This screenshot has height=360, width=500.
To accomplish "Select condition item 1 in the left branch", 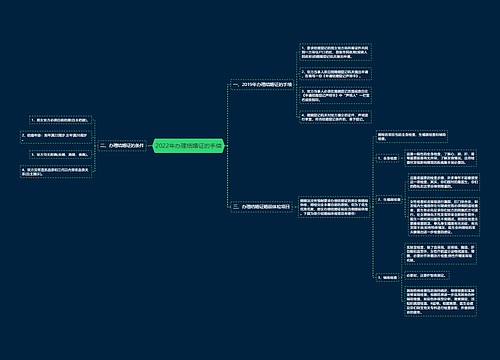I will point(60,120).
